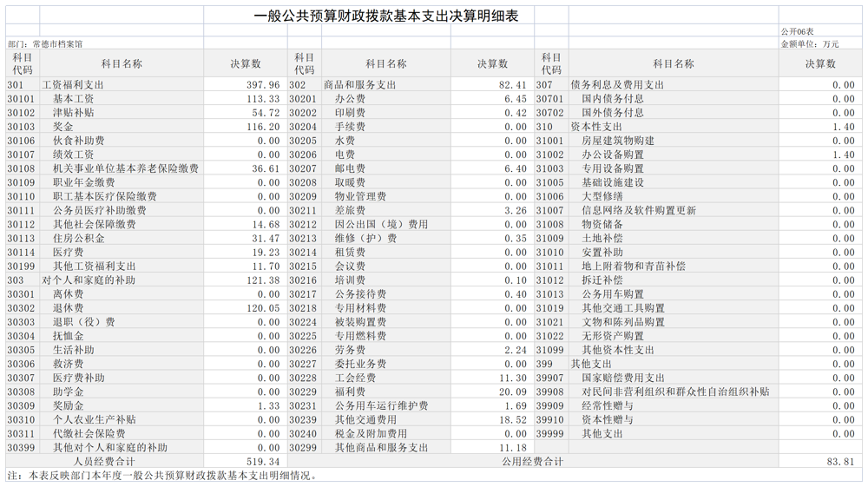Click the 资本性支出 row name
This screenshot has width=868, height=487.
tap(597, 127)
